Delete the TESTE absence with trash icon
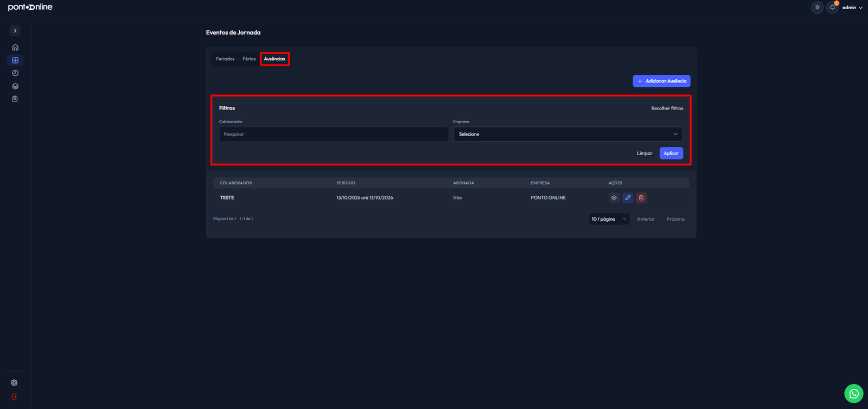Viewport: 868px width, 409px height. [x=641, y=198]
